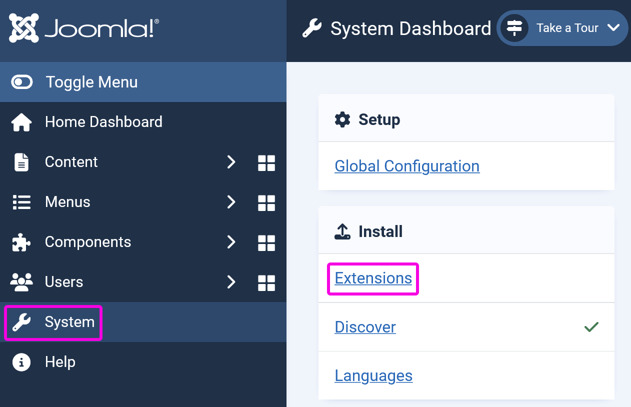The image size is (631, 407).
Task: Open the Take a Tour dropdown
Action: [563, 28]
